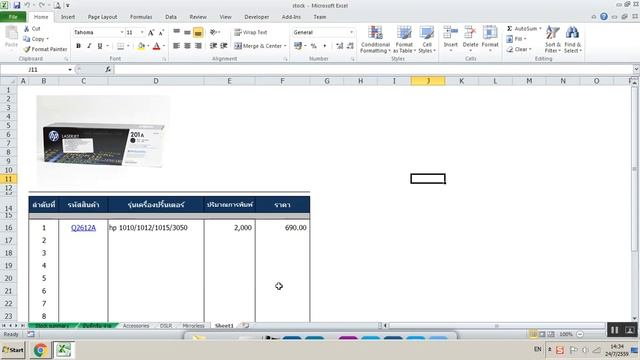The height and width of the screenshot is (360, 640).
Task: Open Format as Table gallery
Action: point(404,39)
